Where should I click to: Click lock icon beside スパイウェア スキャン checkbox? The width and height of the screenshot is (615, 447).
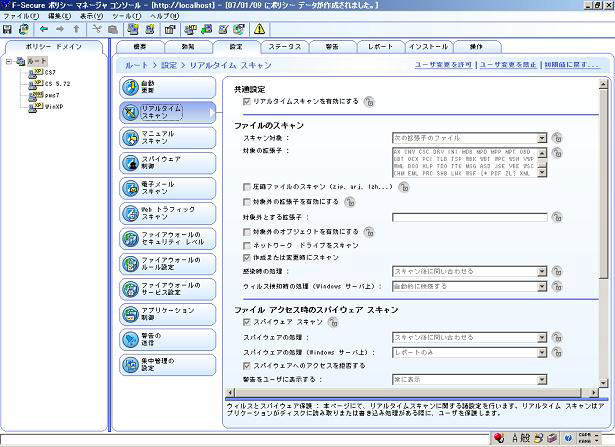[333, 322]
